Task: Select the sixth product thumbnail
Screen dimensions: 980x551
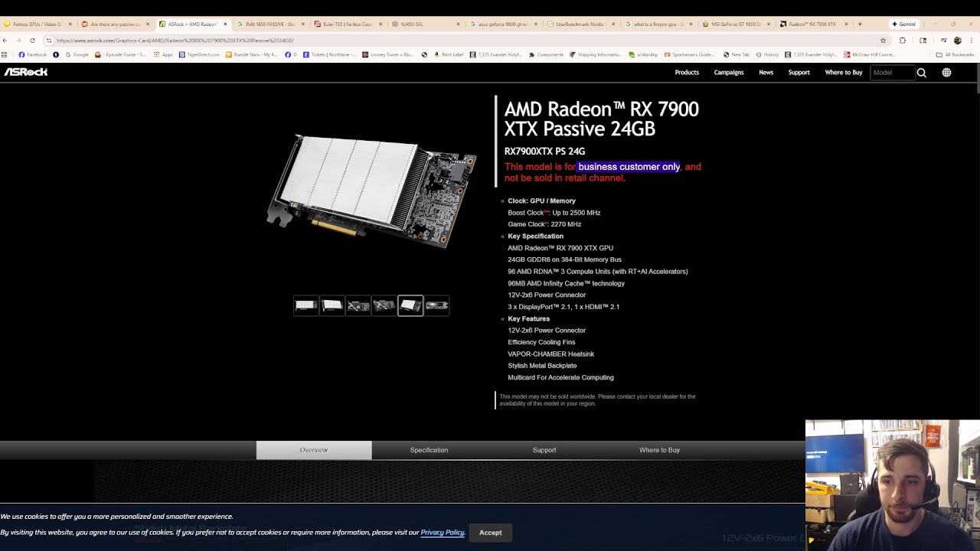Action: click(x=436, y=305)
